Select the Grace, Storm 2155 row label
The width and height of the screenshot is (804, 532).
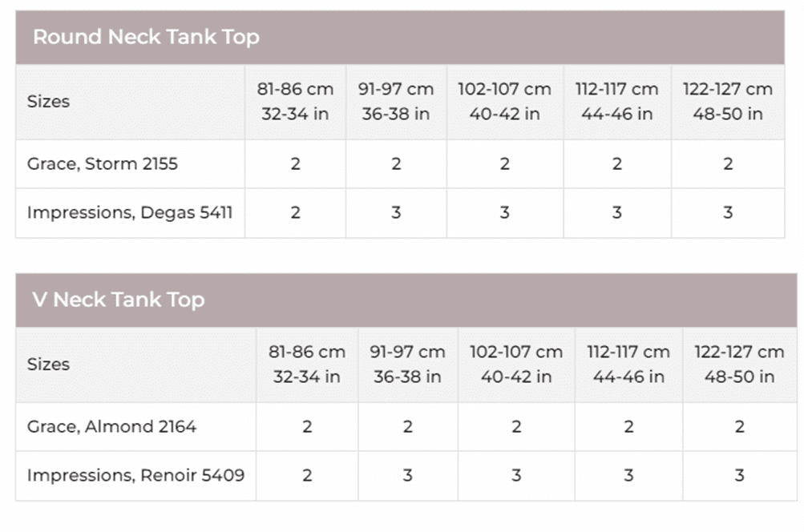(103, 164)
